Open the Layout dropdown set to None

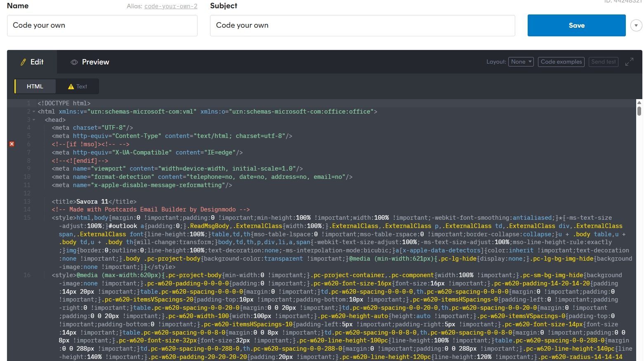click(x=521, y=62)
